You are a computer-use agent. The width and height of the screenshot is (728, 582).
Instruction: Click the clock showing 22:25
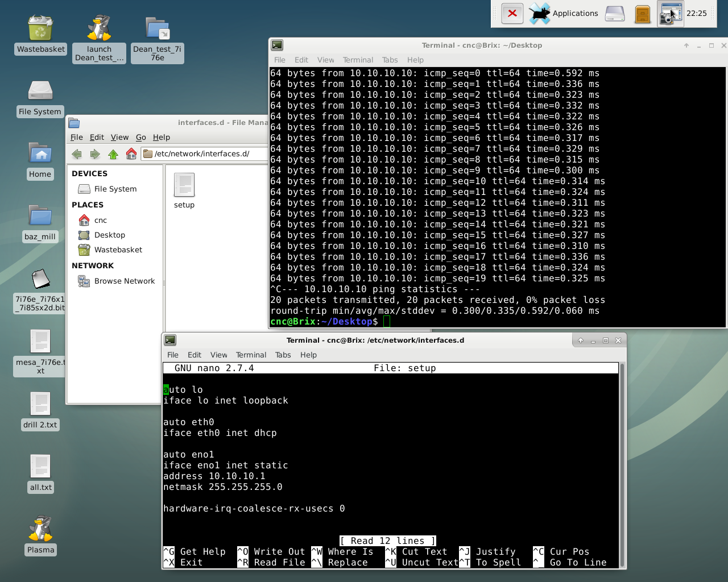[696, 13]
